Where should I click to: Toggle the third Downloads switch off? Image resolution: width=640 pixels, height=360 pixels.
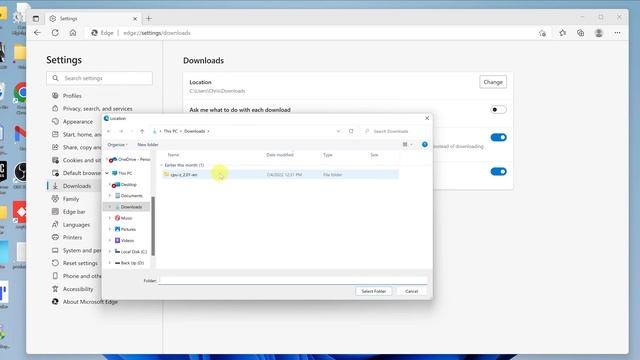(x=498, y=171)
